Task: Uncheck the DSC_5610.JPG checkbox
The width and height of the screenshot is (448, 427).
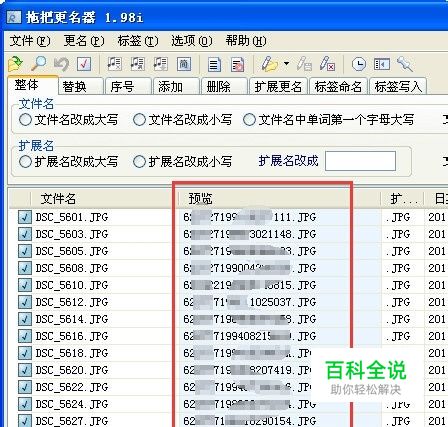Action: [x=25, y=285]
